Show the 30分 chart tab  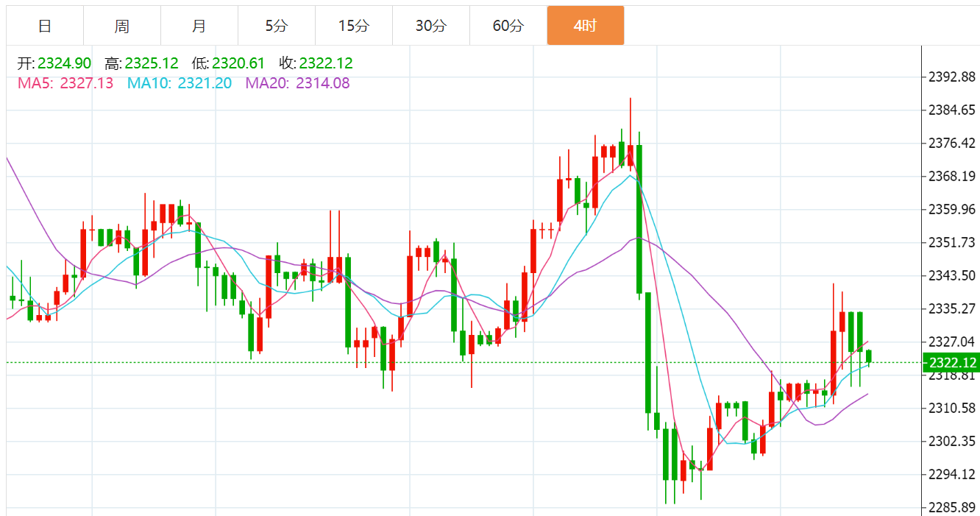[431, 26]
